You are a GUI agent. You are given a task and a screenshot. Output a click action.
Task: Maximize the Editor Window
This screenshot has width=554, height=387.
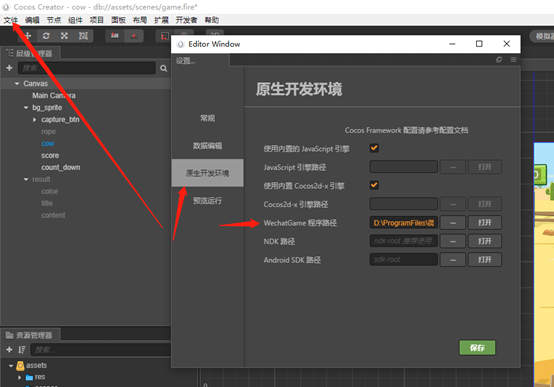[x=479, y=44]
